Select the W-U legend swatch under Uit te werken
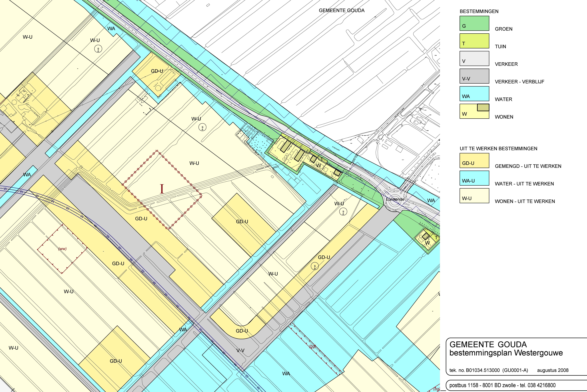The width and height of the screenshot is (587, 392). 474,196
